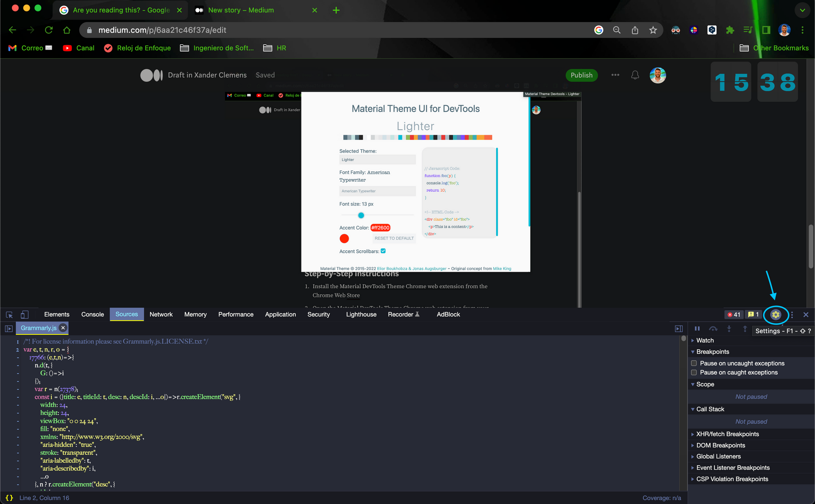Bookmark this page with star icon
The image size is (815, 504).
click(653, 30)
